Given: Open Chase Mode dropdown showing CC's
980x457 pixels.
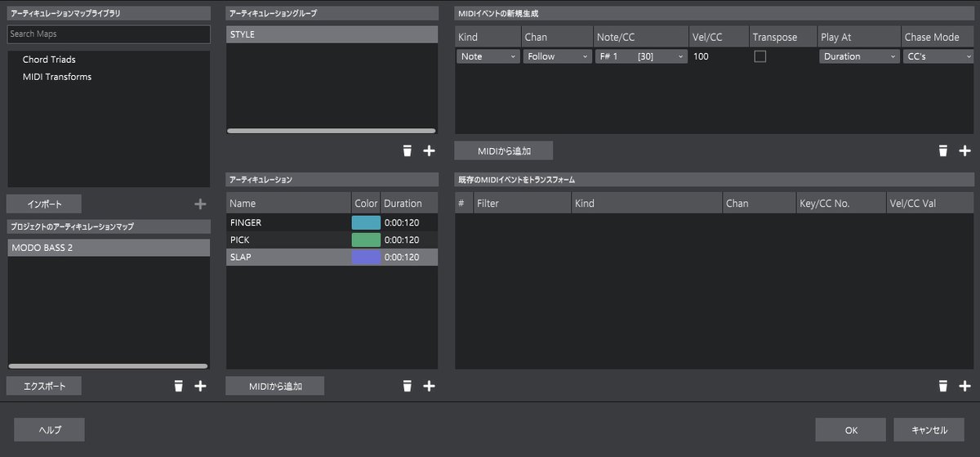Looking at the screenshot, I should [938, 56].
